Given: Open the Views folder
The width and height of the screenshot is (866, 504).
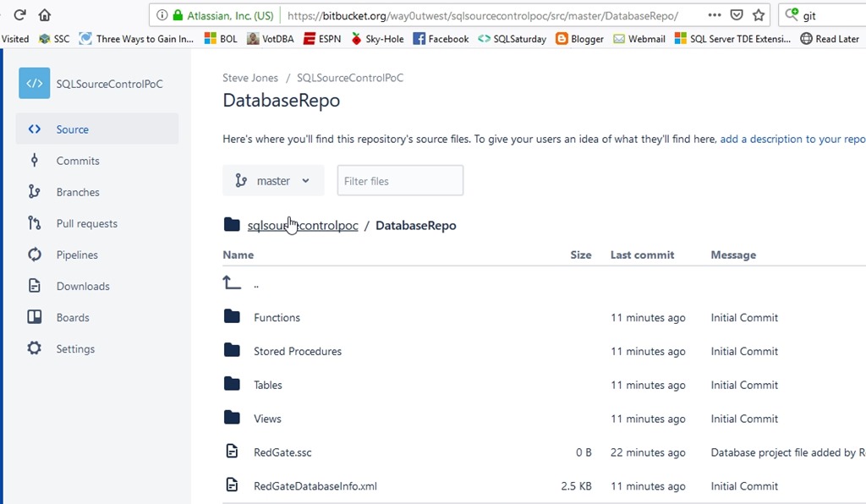Looking at the screenshot, I should pos(267,419).
